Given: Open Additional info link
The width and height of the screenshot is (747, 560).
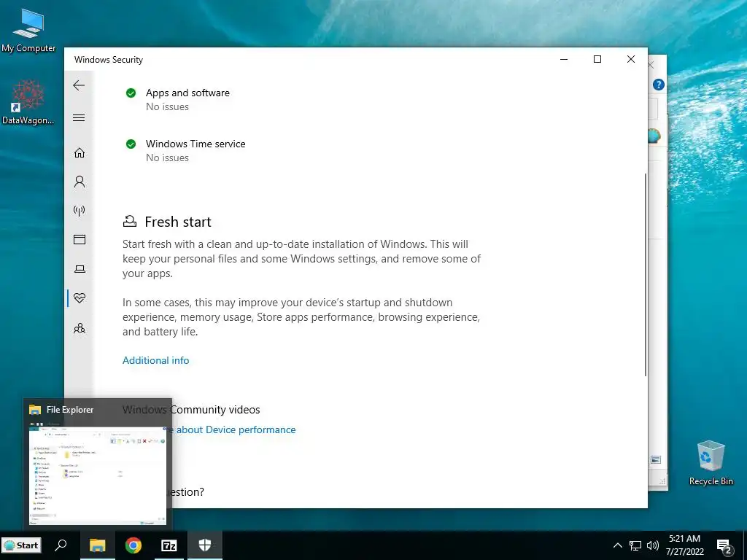Looking at the screenshot, I should pos(156,360).
